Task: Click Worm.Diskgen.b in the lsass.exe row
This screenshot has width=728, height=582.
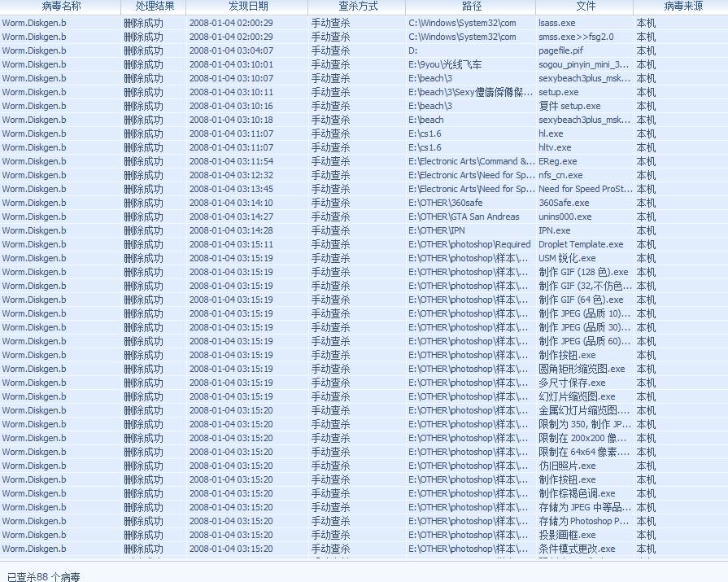Action: [x=34, y=23]
